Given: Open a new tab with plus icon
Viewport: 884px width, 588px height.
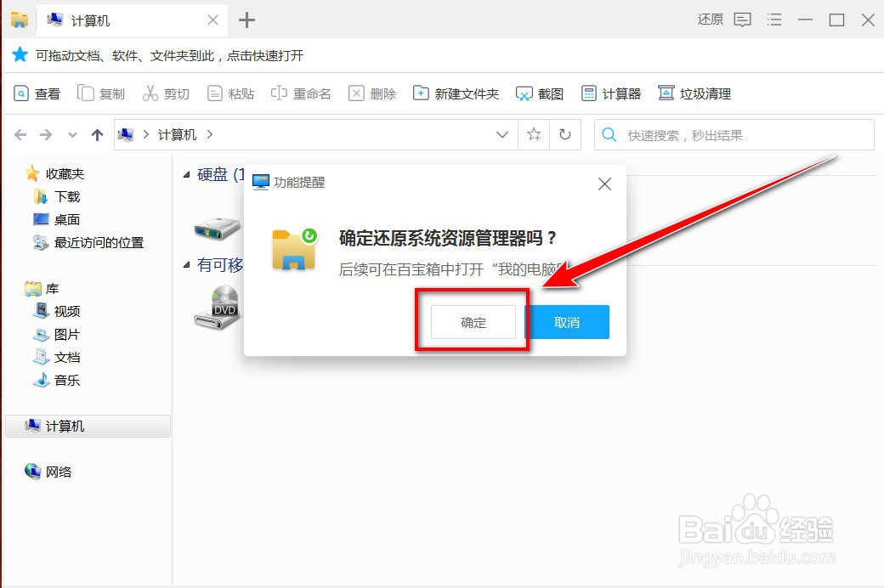Looking at the screenshot, I should click(x=246, y=20).
